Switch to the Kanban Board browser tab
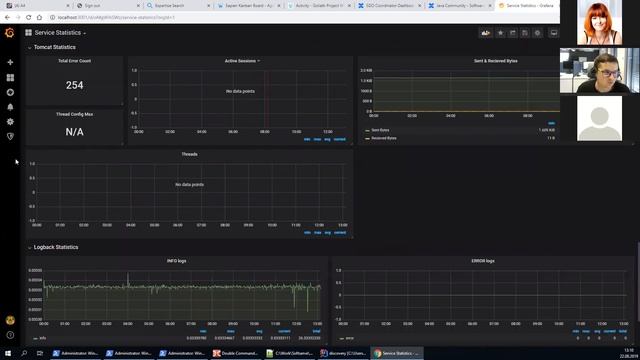Viewport: 640px width, 360px height. 249,6
